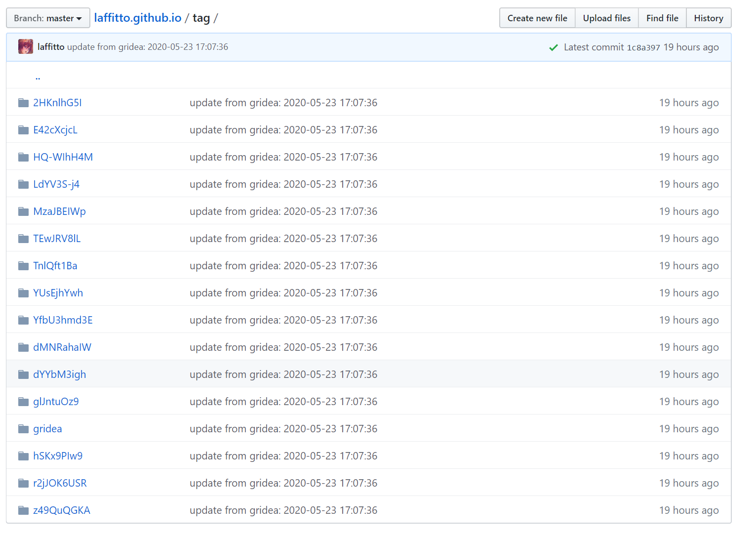The height and width of the screenshot is (538, 756).
Task: Open commit message in dYYbM3igh row
Action: pyautogui.click(x=283, y=374)
